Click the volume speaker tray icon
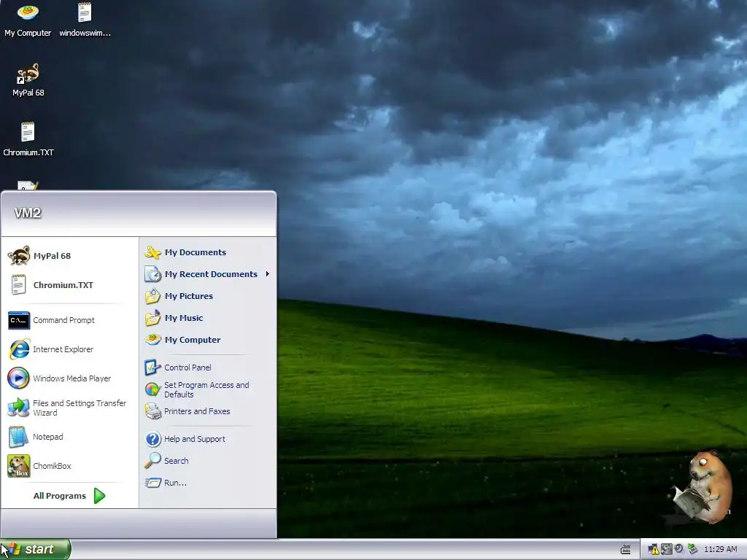The image size is (747, 560). [679, 549]
